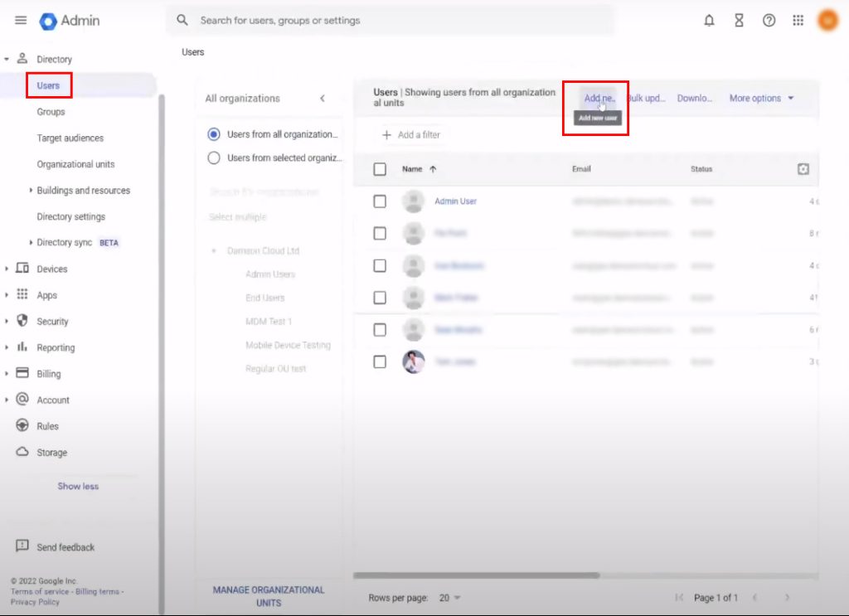This screenshot has height=616, width=849.
Task: Check the fourth user row checkbox
Action: point(380,298)
